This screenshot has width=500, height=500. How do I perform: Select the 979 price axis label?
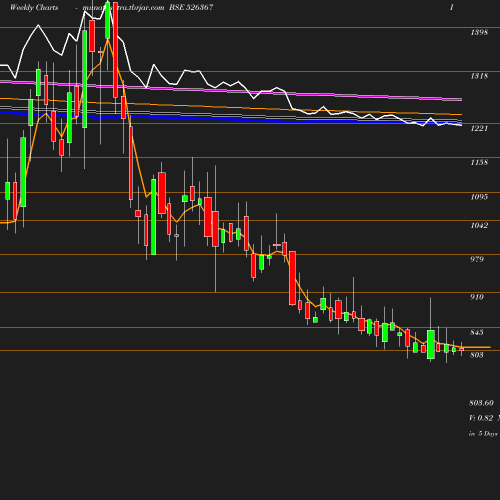pyautogui.click(x=477, y=259)
